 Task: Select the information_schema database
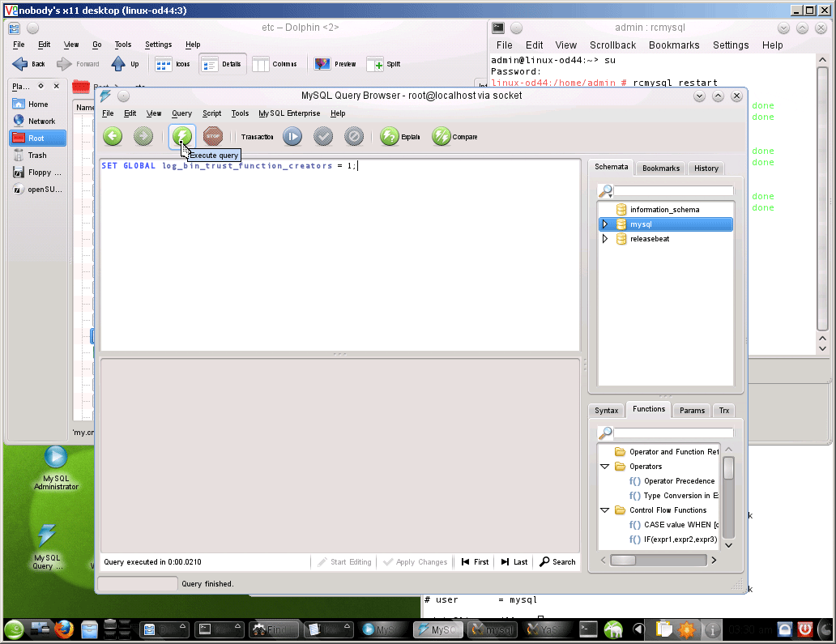pos(665,210)
